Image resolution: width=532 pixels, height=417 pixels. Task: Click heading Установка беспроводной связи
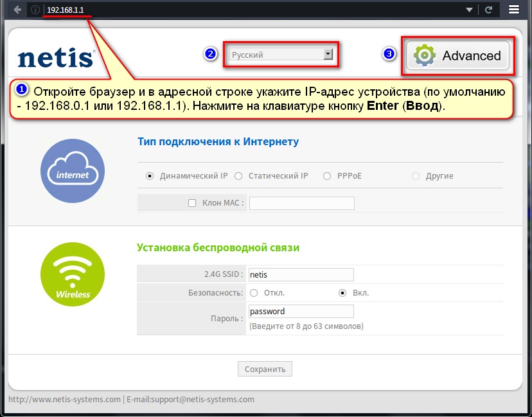218,247
